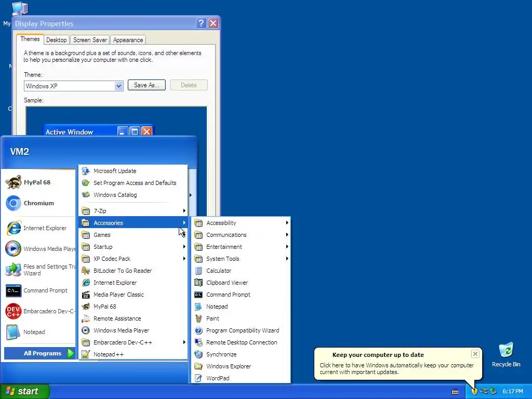The width and height of the screenshot is (532, 399).
Task: Click the Start button
Action: coord(24,391)
